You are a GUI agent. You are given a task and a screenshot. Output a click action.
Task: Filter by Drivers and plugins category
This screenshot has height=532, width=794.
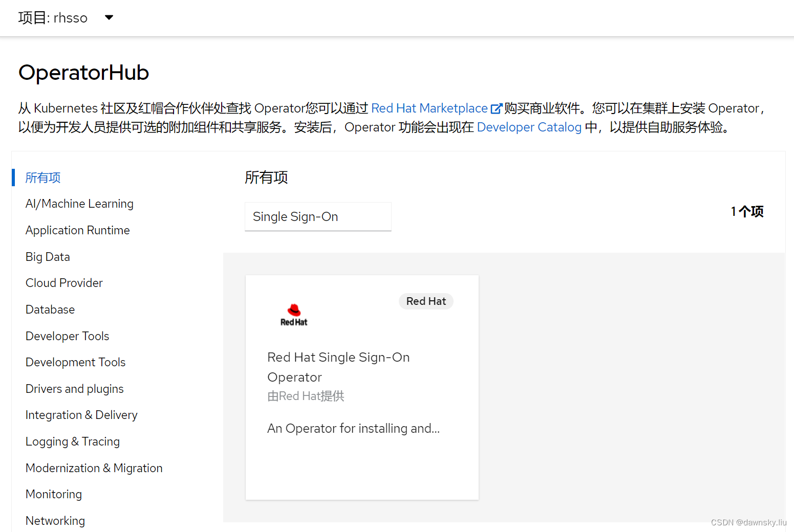click(75, 389)
